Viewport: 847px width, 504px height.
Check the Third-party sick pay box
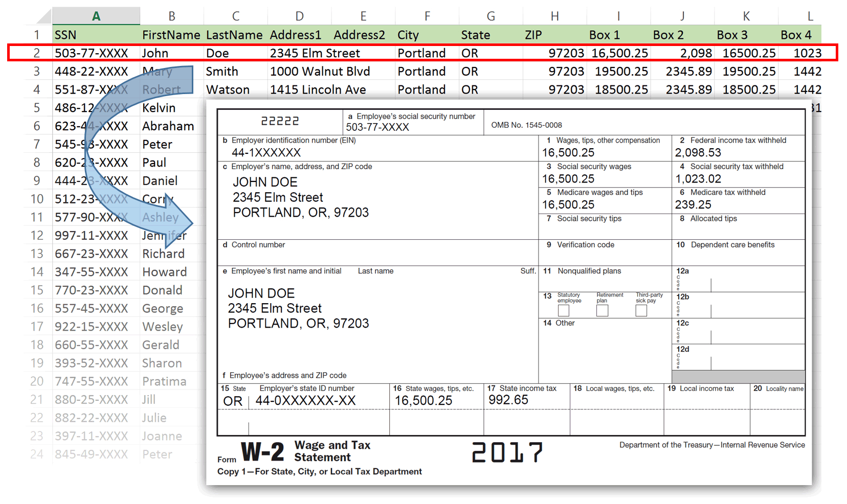(641, 311)
